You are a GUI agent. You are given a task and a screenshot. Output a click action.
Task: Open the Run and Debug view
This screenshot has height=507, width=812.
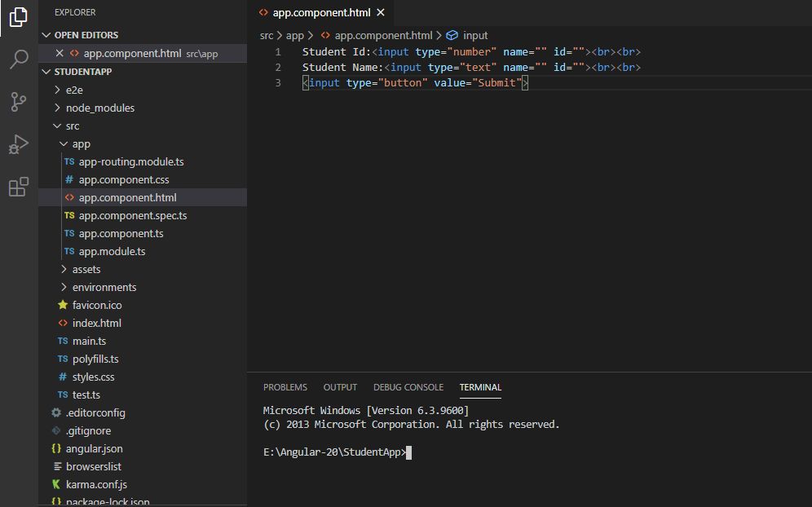pyautogui.click(x=18, y=145)
